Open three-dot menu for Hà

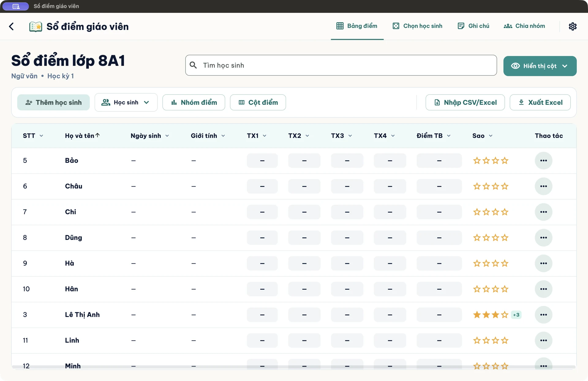544,263
